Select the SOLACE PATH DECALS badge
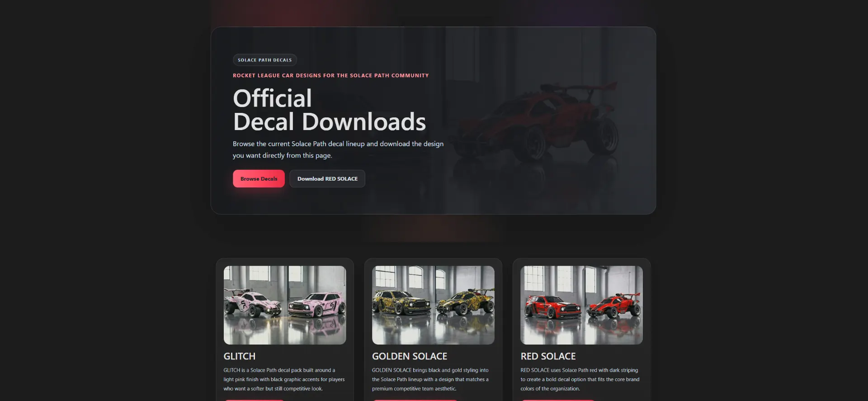 point(265,60)
